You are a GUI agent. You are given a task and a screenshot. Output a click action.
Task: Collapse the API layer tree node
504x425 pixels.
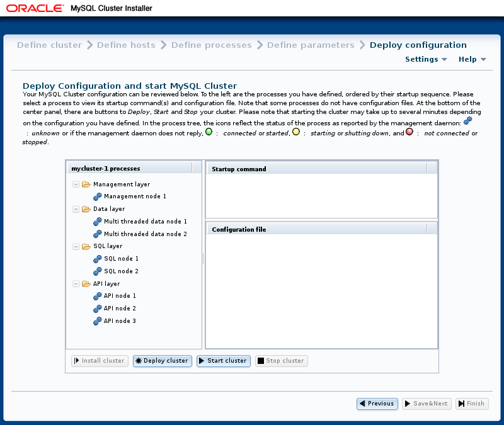(x=76, y=284)
